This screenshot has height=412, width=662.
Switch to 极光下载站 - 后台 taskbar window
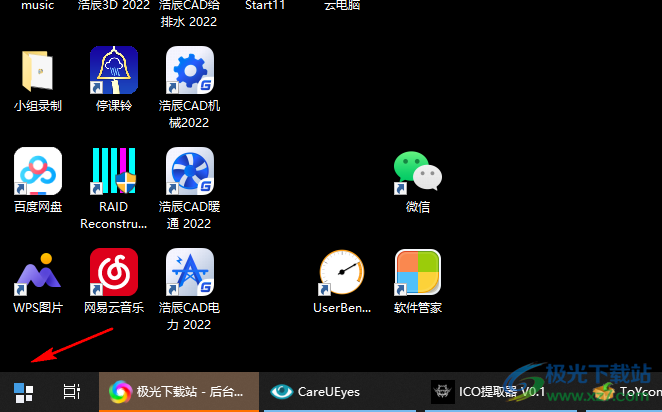(179, 392)
